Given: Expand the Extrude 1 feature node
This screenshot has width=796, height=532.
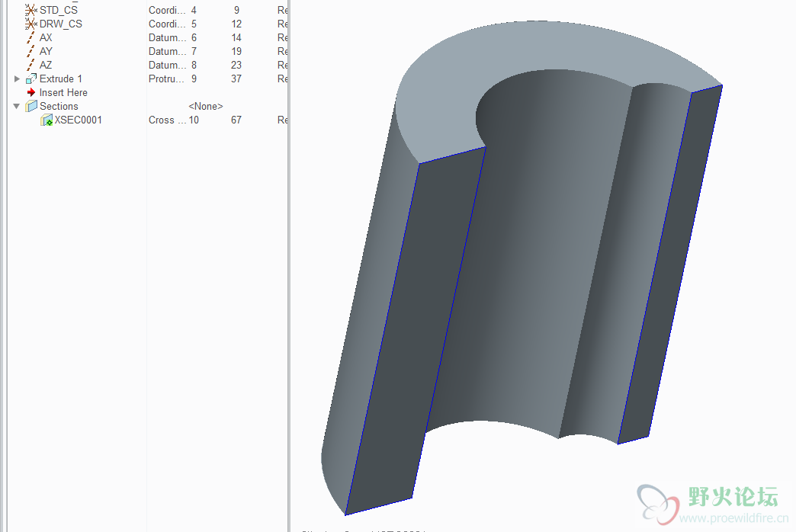Looking at the screenshot, I should [17, 79].
